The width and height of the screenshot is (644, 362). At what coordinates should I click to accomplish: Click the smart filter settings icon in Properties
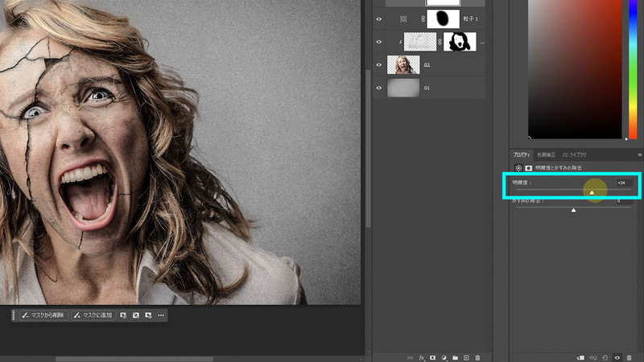[518, 168]
